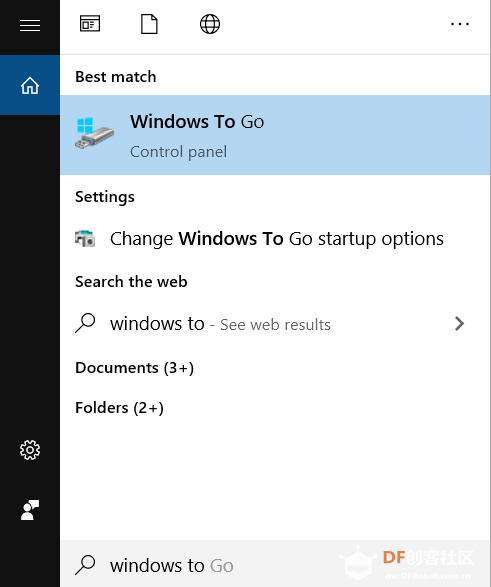Filter results by Web globe icon
The width and height of the screenshot is (491, 587).
click(x=210, y=24)
